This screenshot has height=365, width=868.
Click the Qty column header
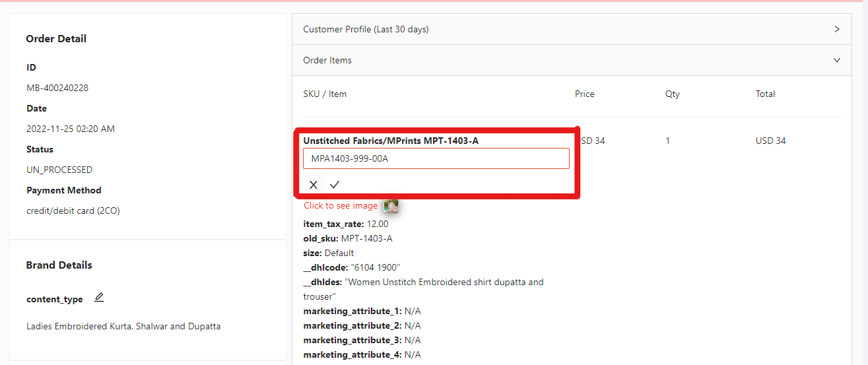(x=672, y=94)
